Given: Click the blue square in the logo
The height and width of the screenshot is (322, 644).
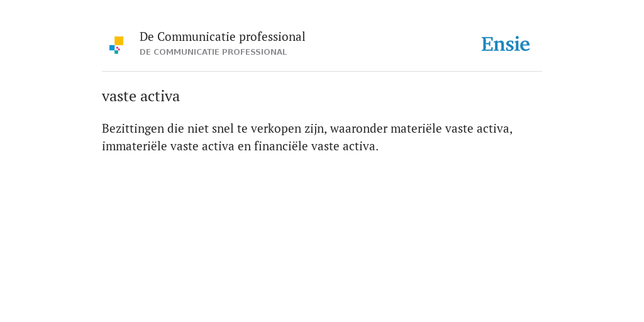Looking at the screenshot, I should coord(112,48).
